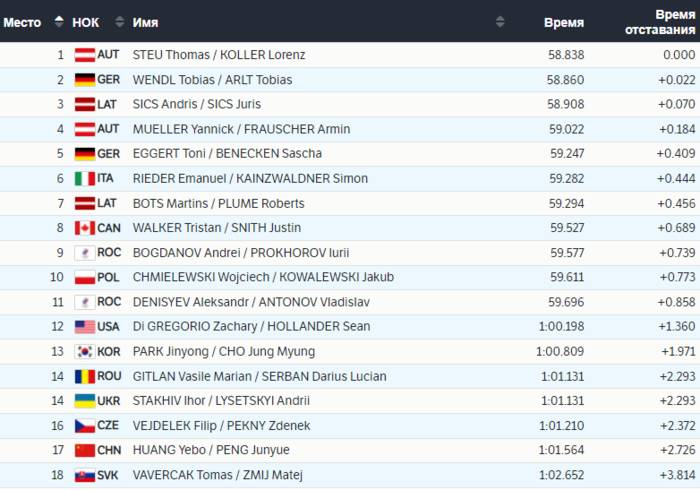Click Germany flag beside WENDL Tobias
The width and height of the screenshot is (700, 490).
pyautogui.click(x=85, y=80)
